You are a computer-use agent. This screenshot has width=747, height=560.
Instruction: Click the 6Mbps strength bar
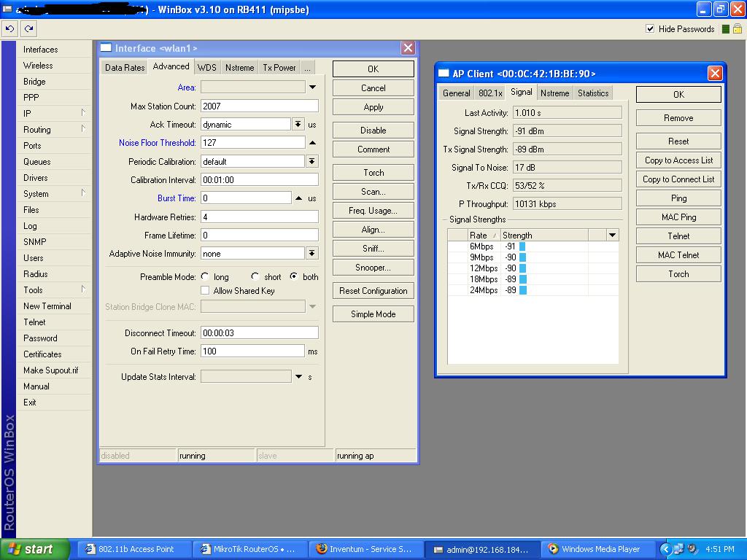click(x=522, y=246)
